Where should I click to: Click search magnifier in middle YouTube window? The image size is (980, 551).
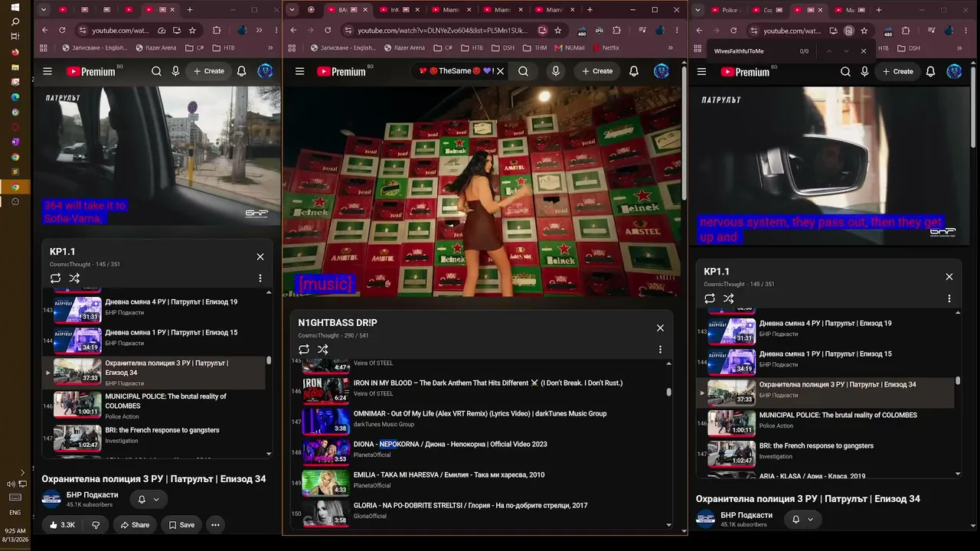(x=524, y=71)
